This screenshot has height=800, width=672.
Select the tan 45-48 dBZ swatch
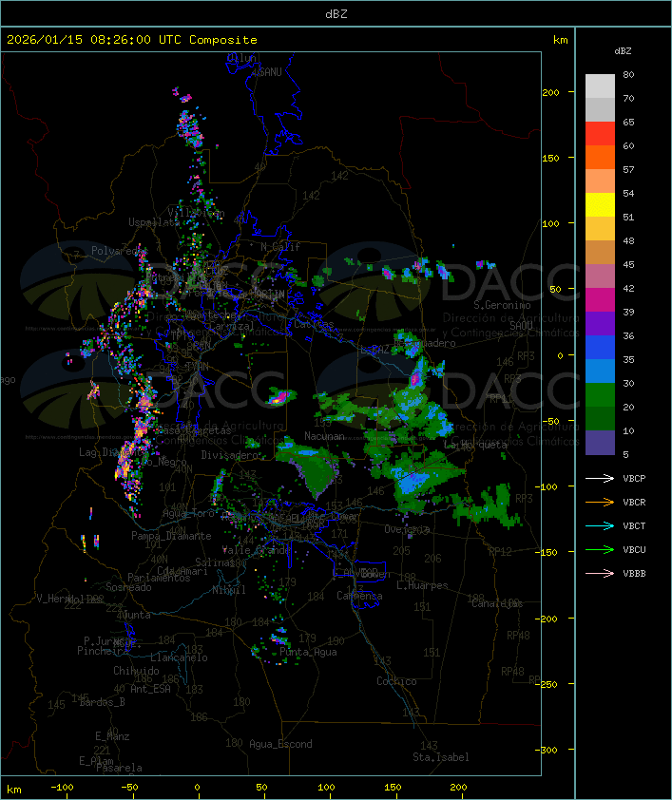600,252
